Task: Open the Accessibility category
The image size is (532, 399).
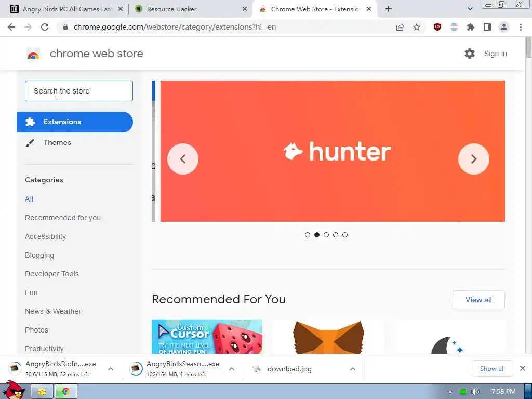Action: (x=46, y=236)
